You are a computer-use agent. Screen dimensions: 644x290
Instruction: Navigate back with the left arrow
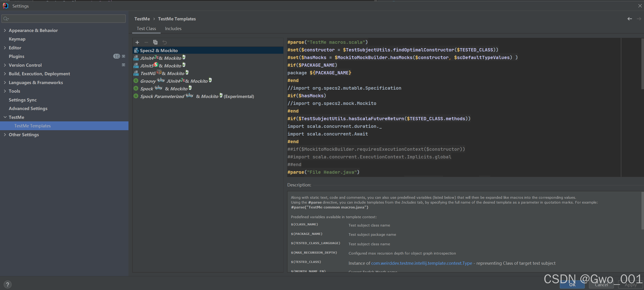pyautogui.click(x=629, y=19)
